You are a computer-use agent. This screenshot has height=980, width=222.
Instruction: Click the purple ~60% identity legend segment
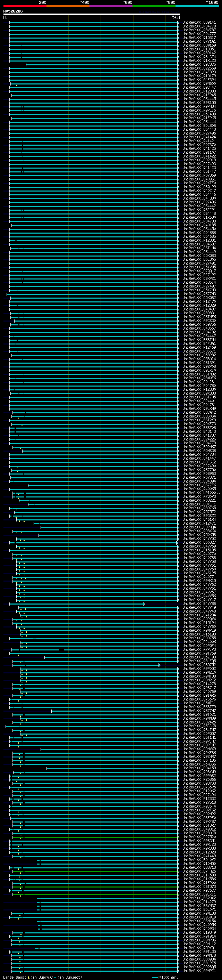(111, 6)
